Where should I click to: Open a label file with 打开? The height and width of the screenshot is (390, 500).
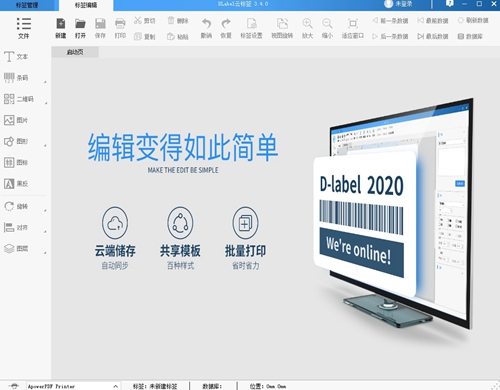(x=80, y=28)
